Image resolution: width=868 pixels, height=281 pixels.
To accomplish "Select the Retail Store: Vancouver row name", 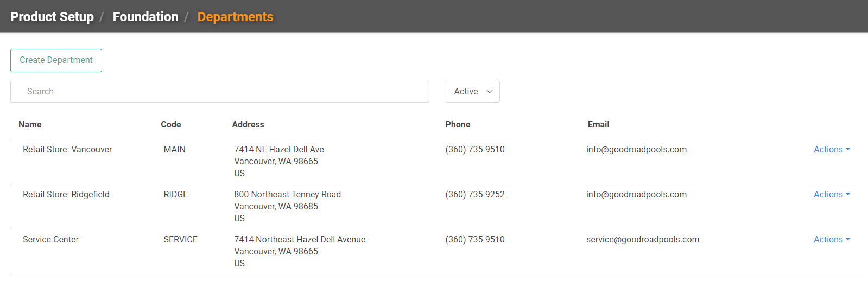I will coord(67,150).
